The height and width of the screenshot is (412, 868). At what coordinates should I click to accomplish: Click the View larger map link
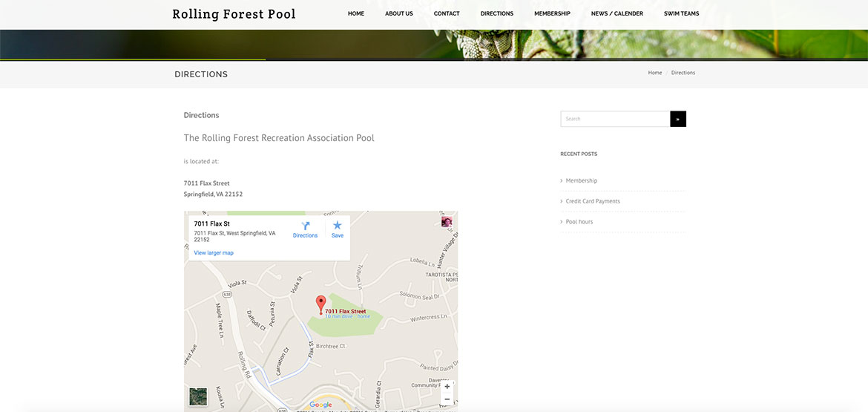coord(214,252)
